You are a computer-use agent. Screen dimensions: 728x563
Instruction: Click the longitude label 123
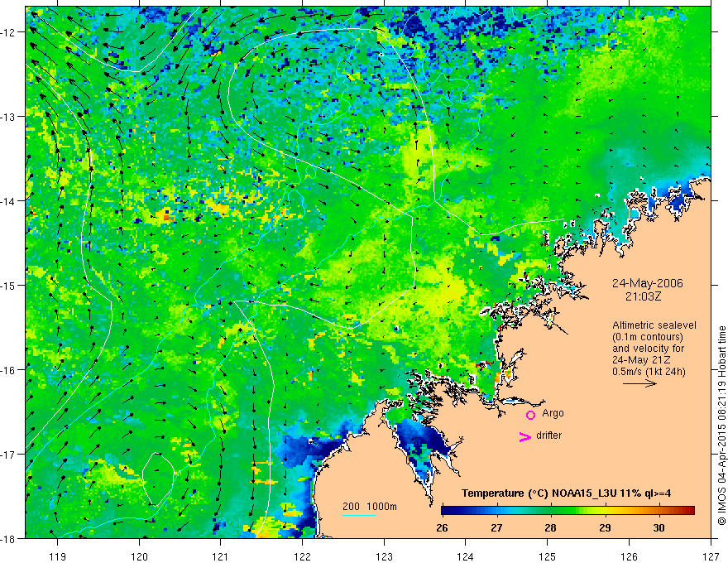pyautogui.click(x=384, y=556)
